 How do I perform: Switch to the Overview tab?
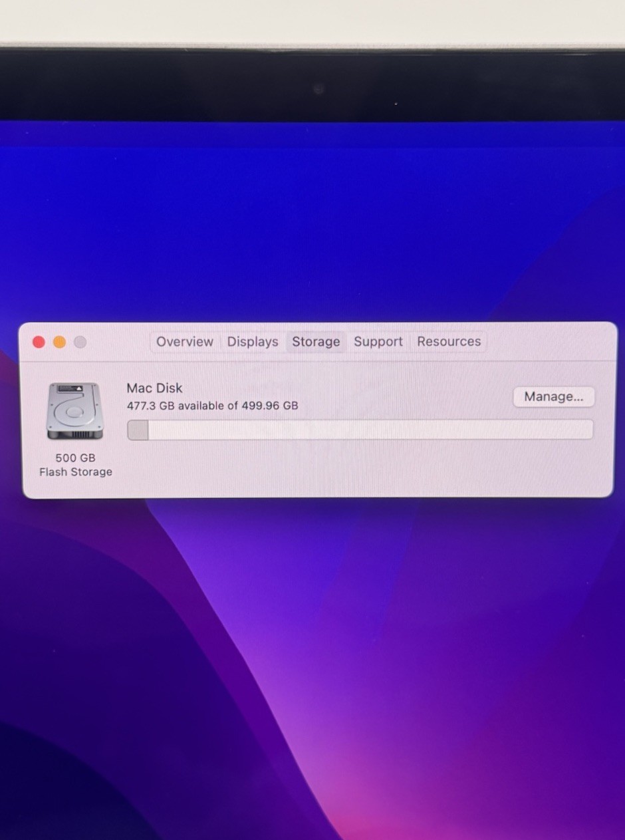(185, 342)
